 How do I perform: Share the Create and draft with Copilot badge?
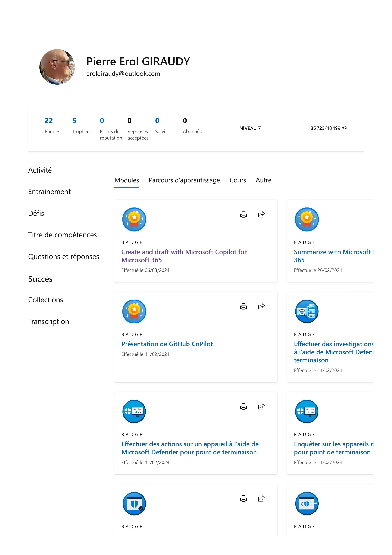coord(261,214)
